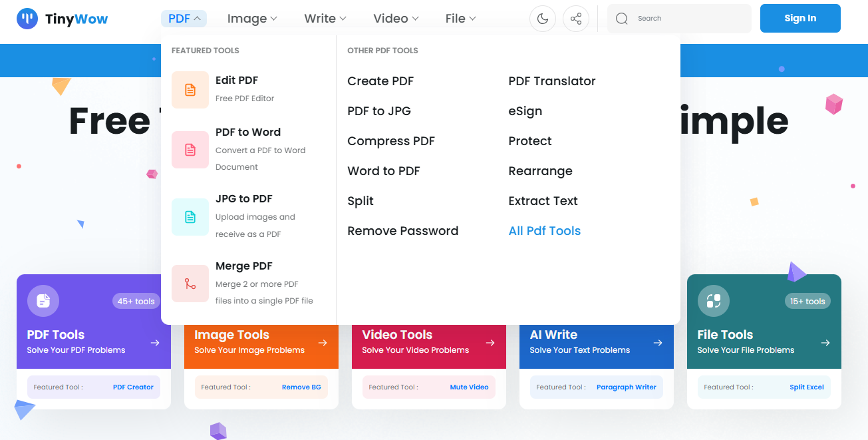This screenshot has height=440, width=868.
Task: Click 'Free PDF Editor' description text
Action: point(245,99)
